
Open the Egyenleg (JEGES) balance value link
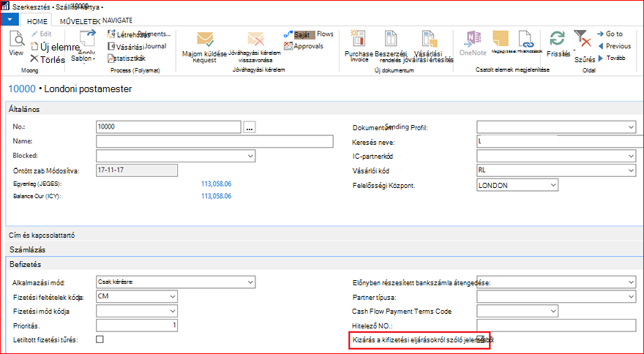tap(216, 184)
